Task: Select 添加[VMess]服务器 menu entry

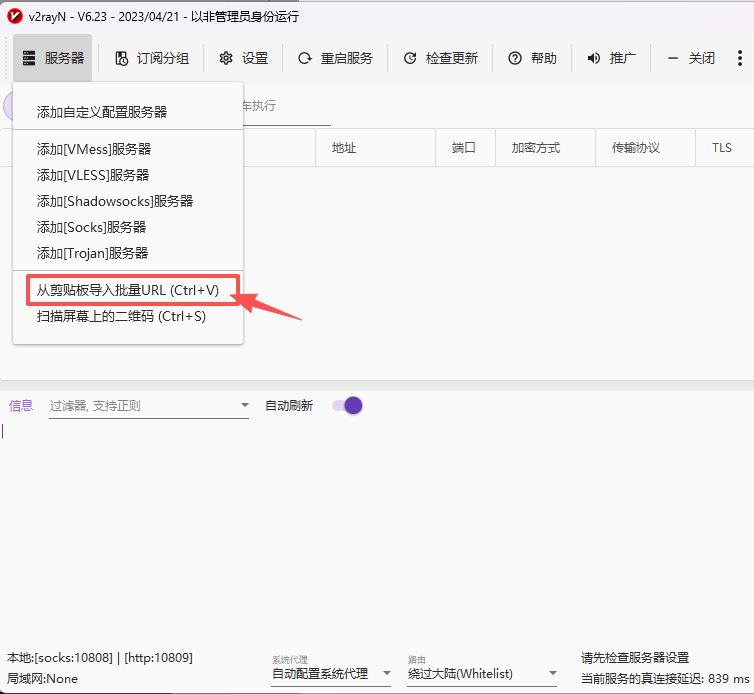Action: 128,149
